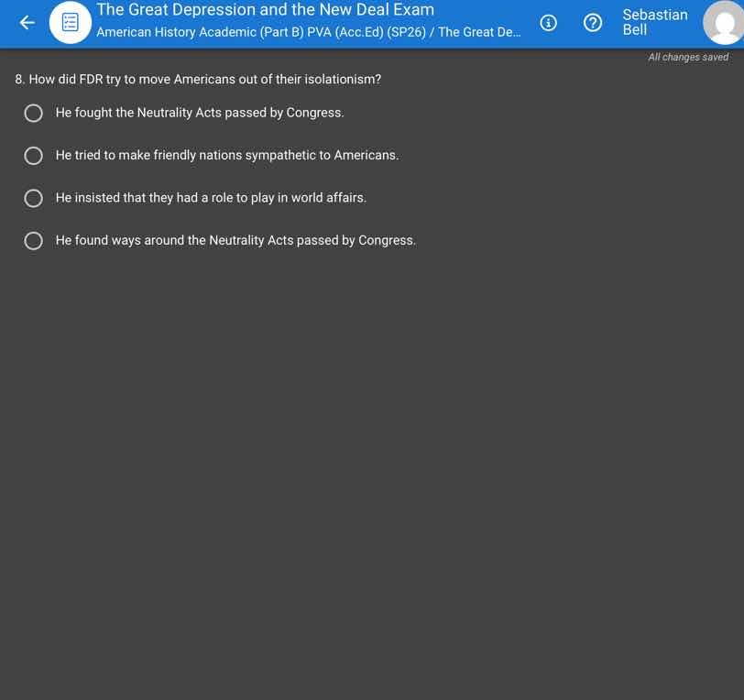Click the back arrow to exit exam
The width and height of the screenshot is (744, 700).
tap(27, 23)
